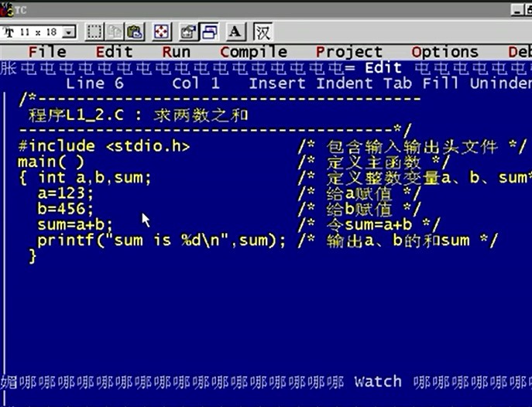
Task: Click the Line 6 status indicator
Action: click(94, 84)
